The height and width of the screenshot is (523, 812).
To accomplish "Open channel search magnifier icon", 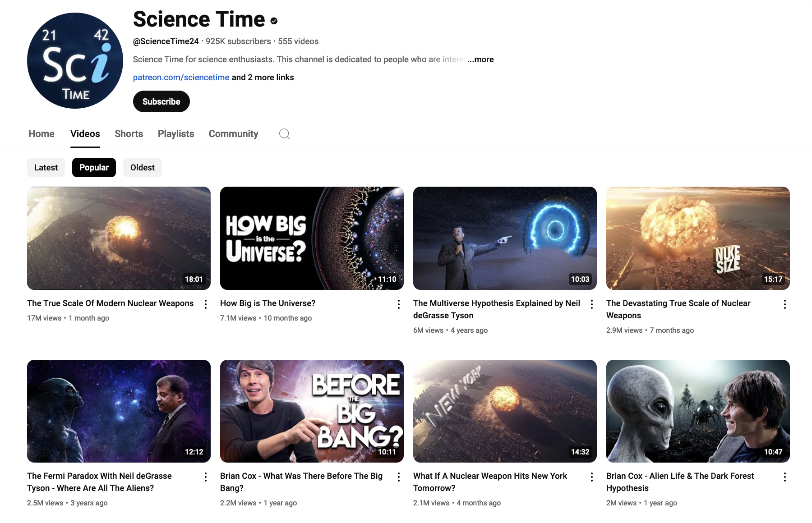I will point(284,134).
